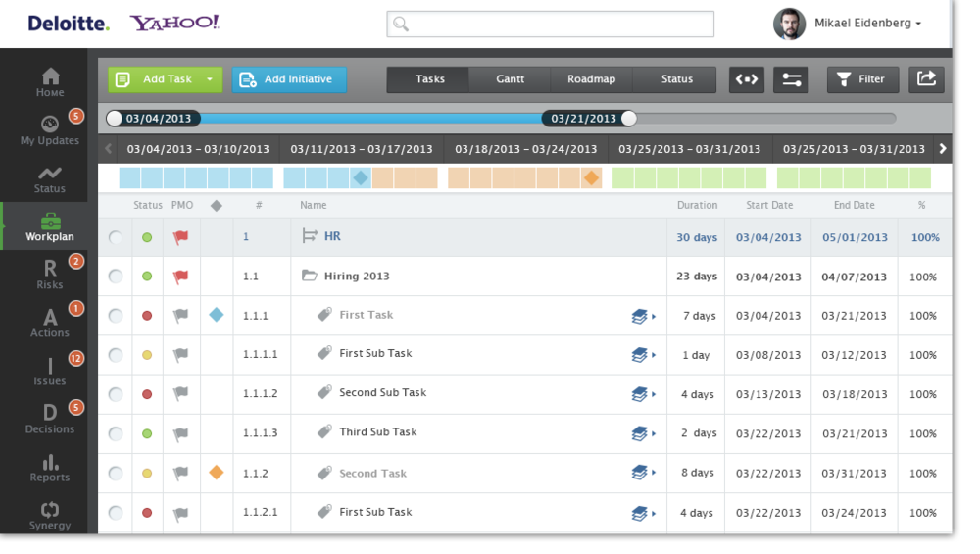Select the radio button for row 1.1.1.3
Viewport: 980px width, 554px height.
[116, 434]
